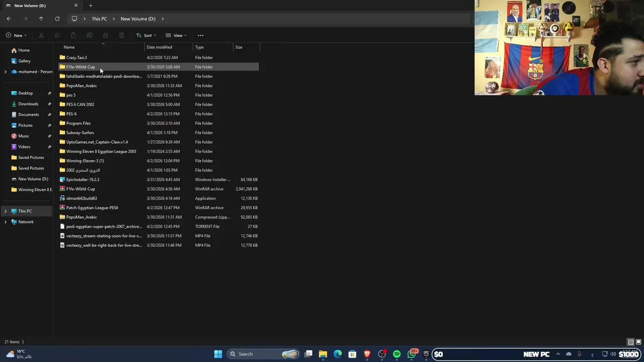Select the F1fa-W0rld-Cup WinRAR archive
Viewport: 644px width, 362px height.
pos(158,189)
